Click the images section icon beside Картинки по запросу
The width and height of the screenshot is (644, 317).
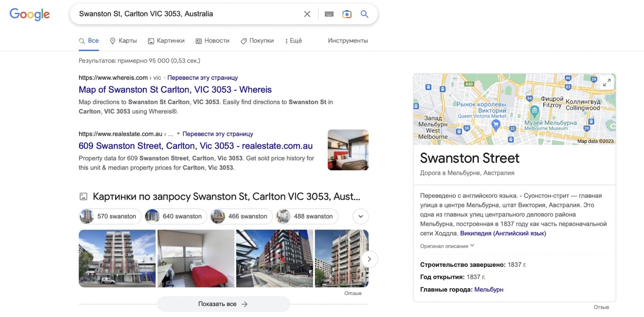[83, 197]
